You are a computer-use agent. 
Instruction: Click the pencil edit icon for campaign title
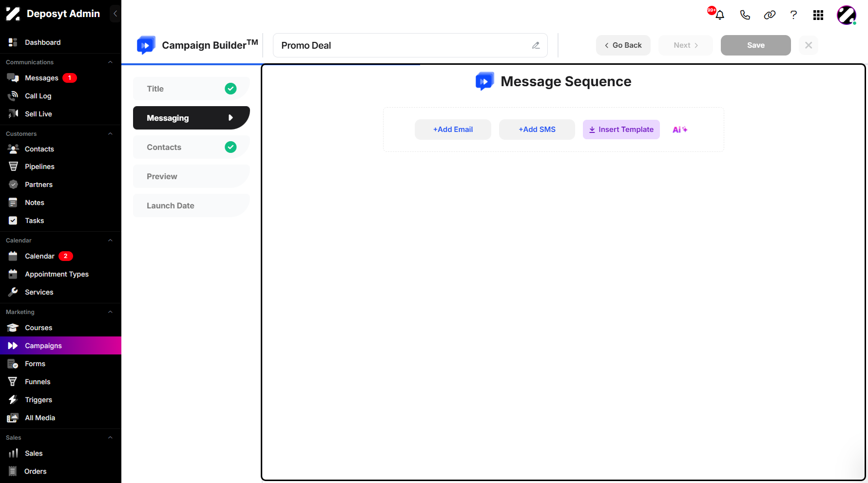[536, 45]
